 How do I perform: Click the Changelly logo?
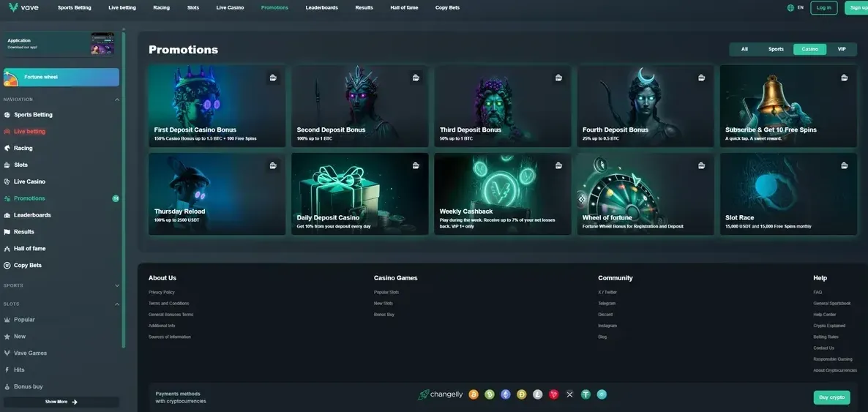tap(440, 394)
